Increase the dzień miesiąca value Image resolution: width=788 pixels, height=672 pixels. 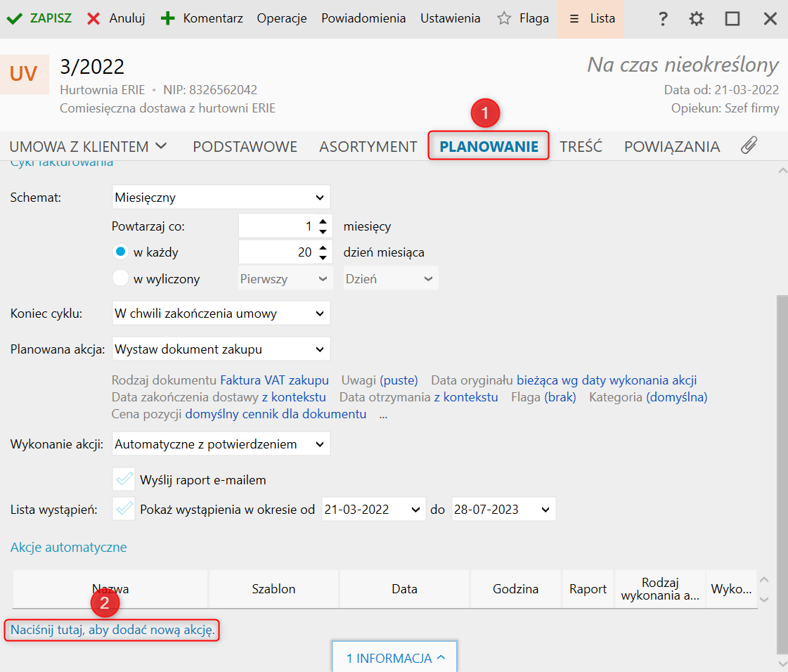(x=323, y=247)
